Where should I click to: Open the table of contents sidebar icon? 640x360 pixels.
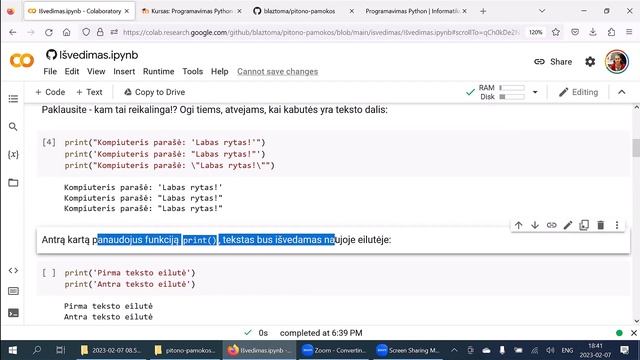(13, 99)
